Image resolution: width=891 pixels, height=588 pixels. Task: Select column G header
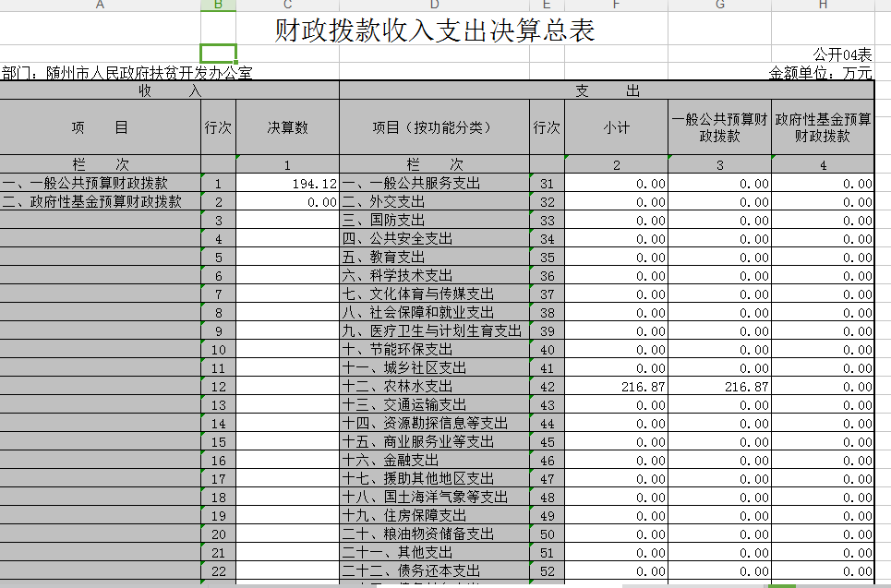[719, 6]
